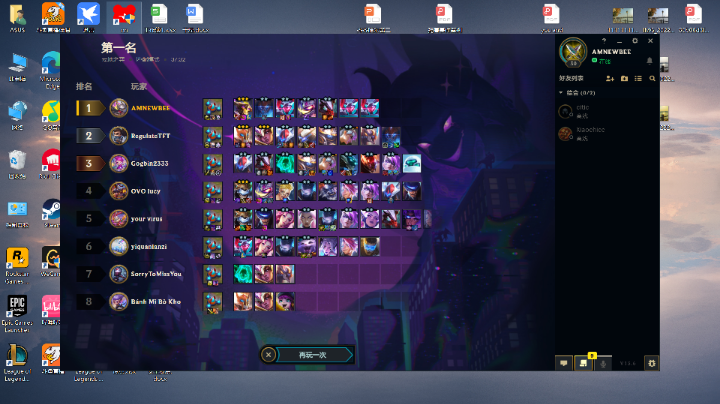Screen dimensions: 720x404
Task: Click player name SorryToMissYou in the ranking
Action: click(x=156, y=274)
